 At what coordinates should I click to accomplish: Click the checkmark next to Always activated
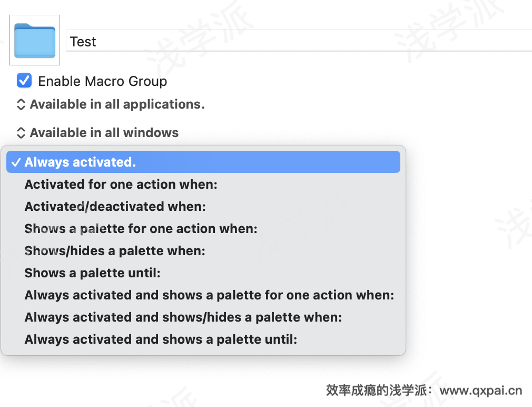pyautogui.click(x=16, y=162)
